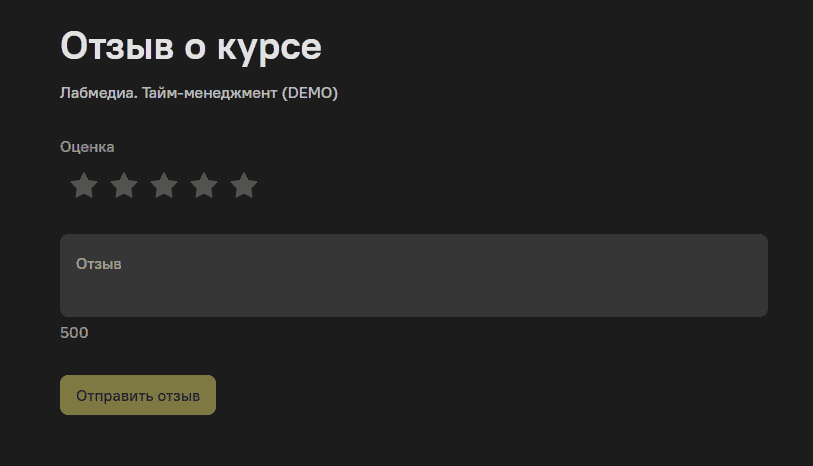Submit the review with the yellow button

point(138,395)
